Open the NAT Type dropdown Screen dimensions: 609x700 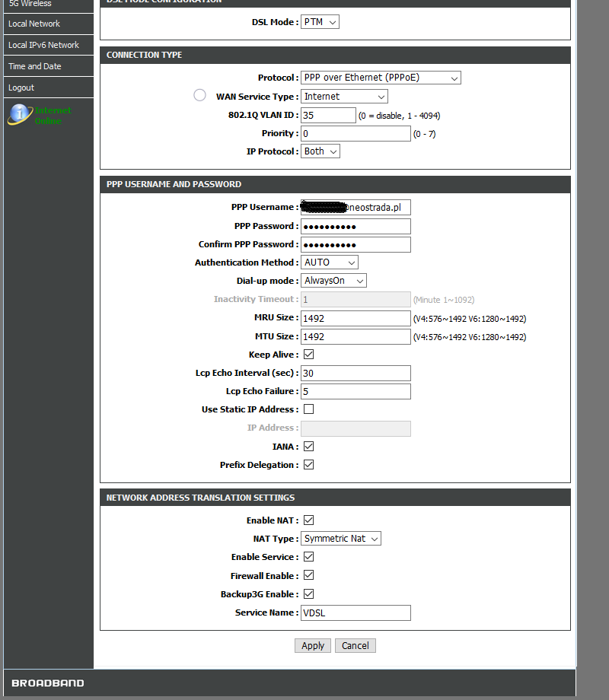pos(341,539)
